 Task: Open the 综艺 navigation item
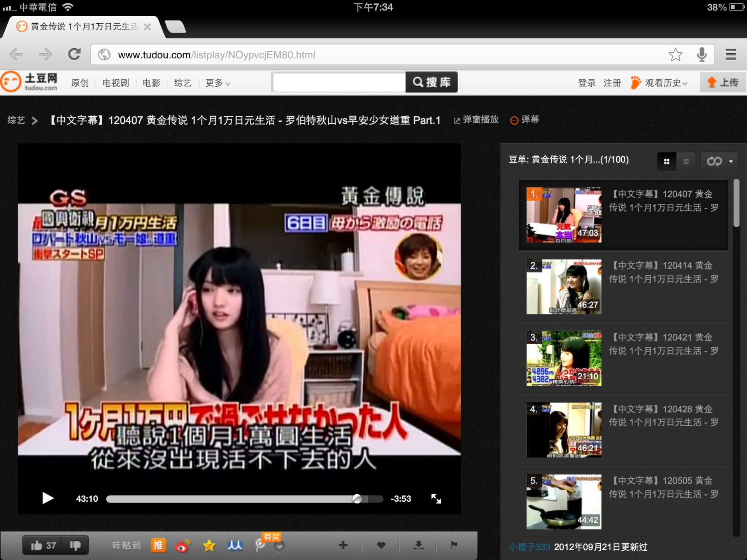182,83
